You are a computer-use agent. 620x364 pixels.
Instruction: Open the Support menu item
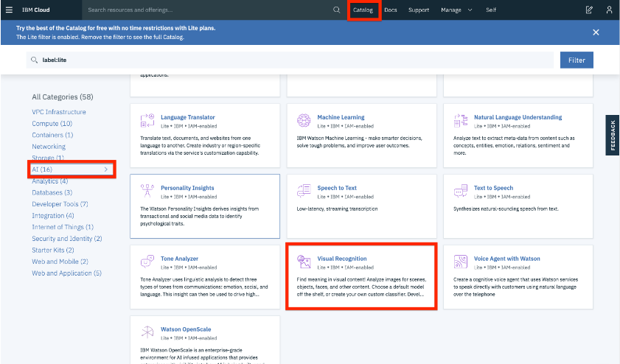click(x=418, y=10)
